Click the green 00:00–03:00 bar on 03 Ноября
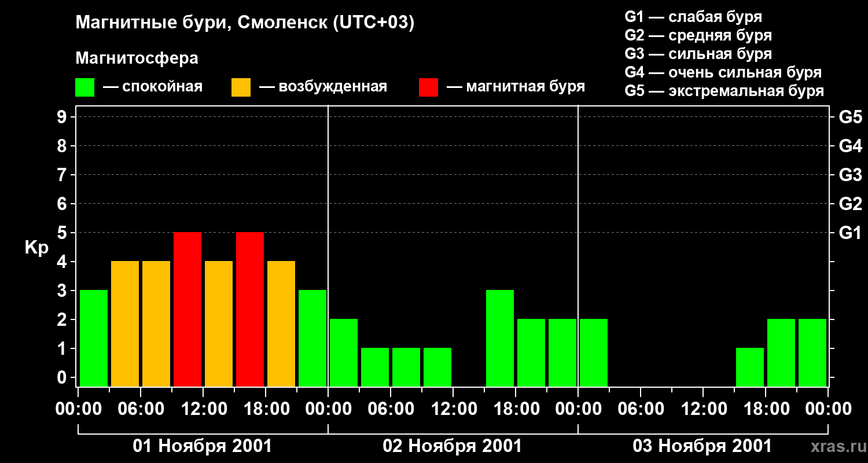This screenshot has width=868, height=463. [594, 352]
